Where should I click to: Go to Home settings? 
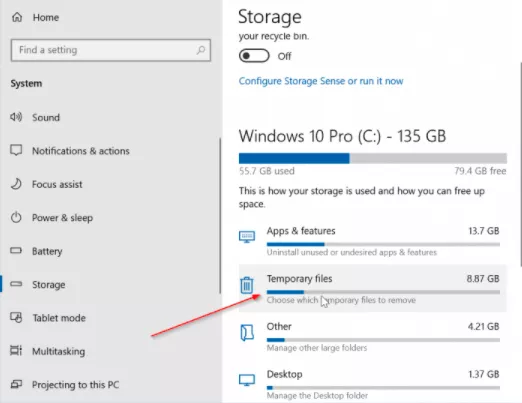click(46, 17)
